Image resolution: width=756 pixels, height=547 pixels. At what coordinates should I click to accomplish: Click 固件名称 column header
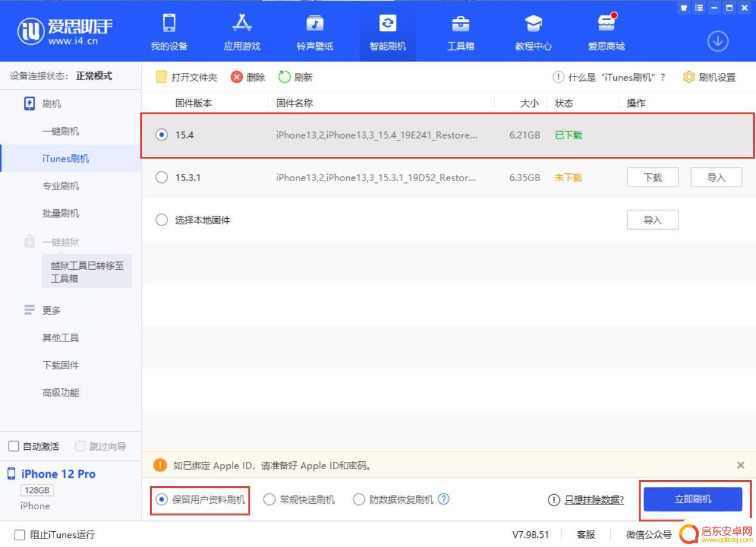click(295, 103)
